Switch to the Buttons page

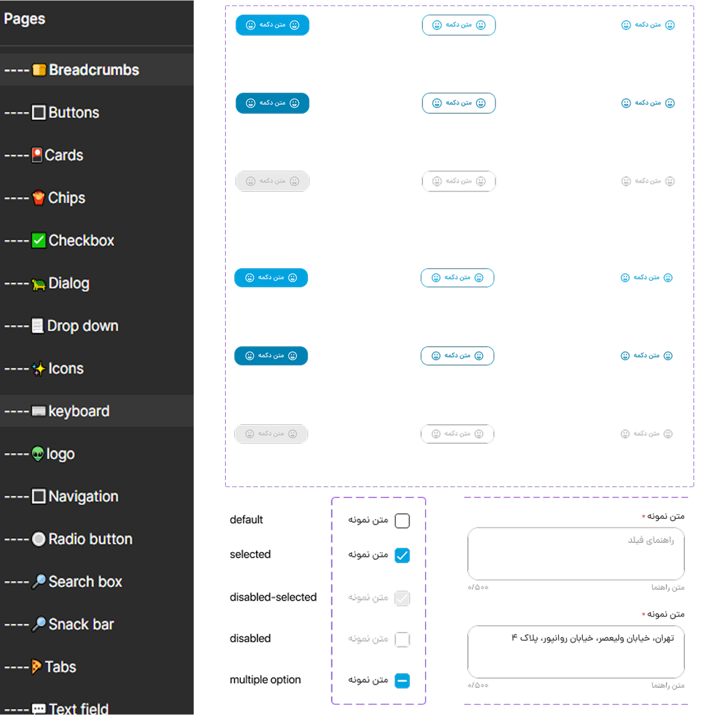[x=73, y=113]
